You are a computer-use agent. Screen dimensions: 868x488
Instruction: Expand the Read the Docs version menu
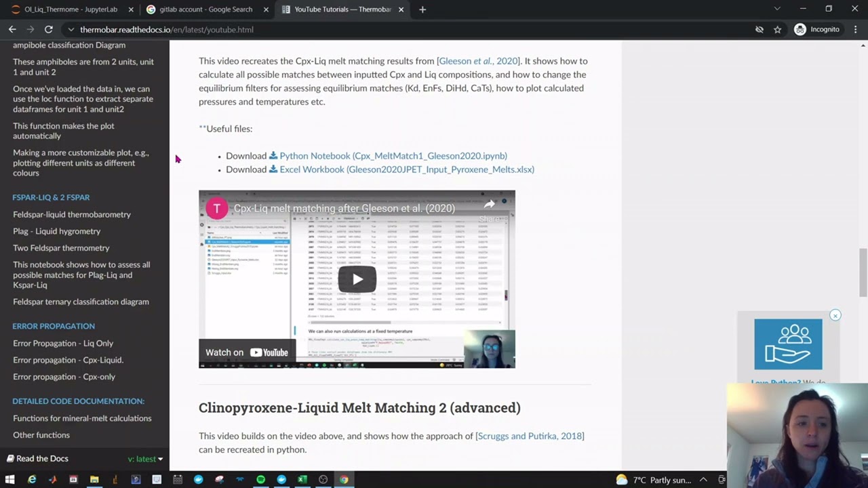[x=85, y=459]
